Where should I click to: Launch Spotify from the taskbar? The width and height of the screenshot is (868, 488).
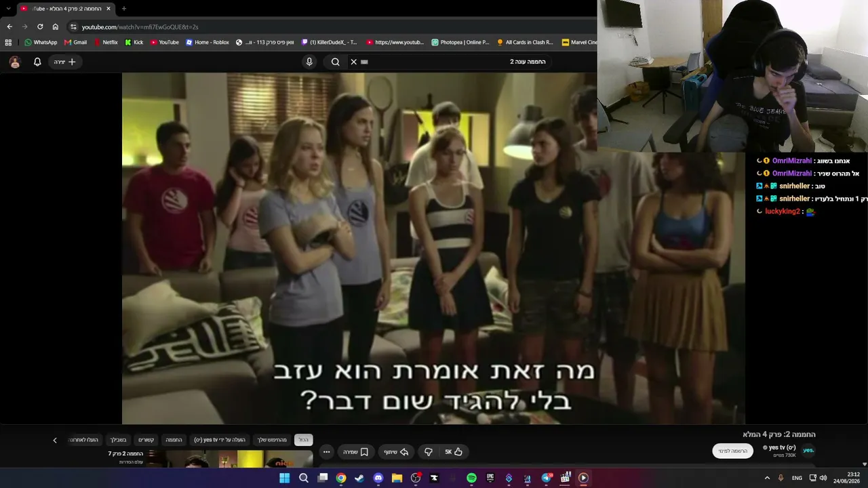[x=471, y=478]
